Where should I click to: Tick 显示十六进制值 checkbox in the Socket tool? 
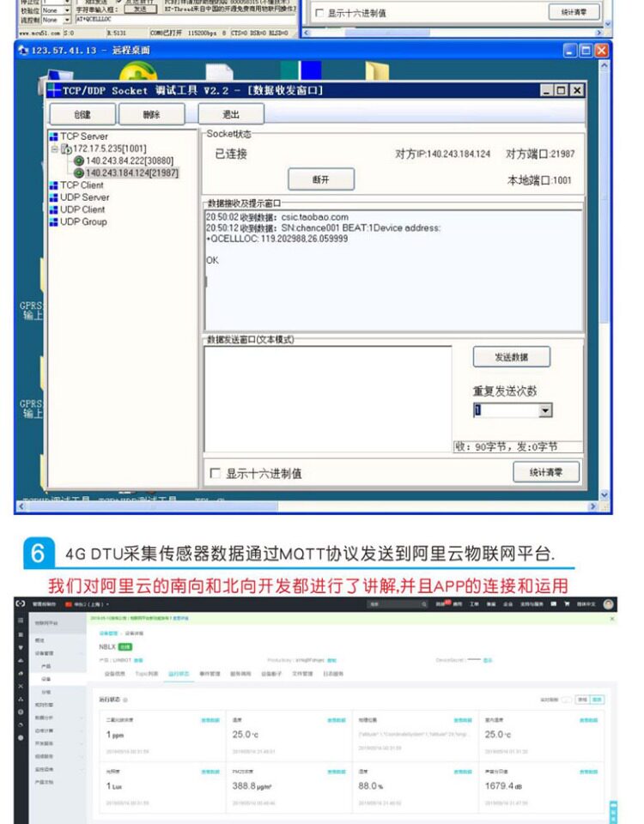(x=215, y=473)
